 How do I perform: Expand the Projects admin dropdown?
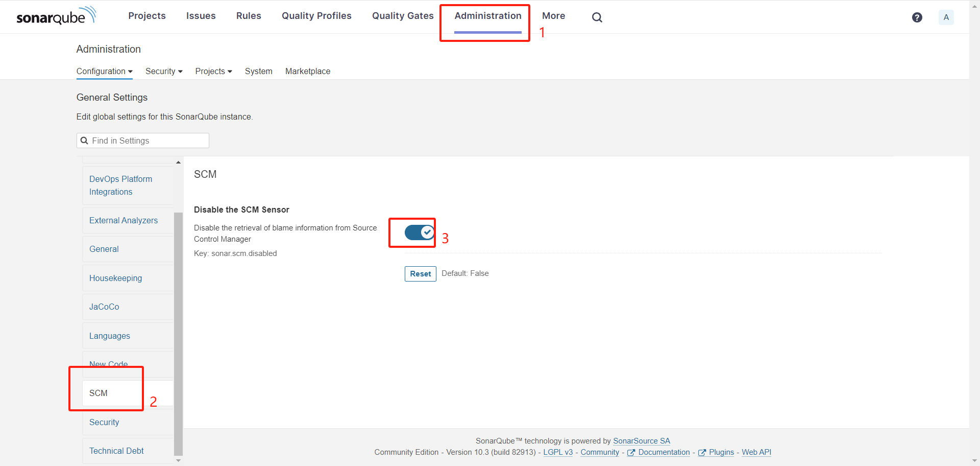(213, 72)
